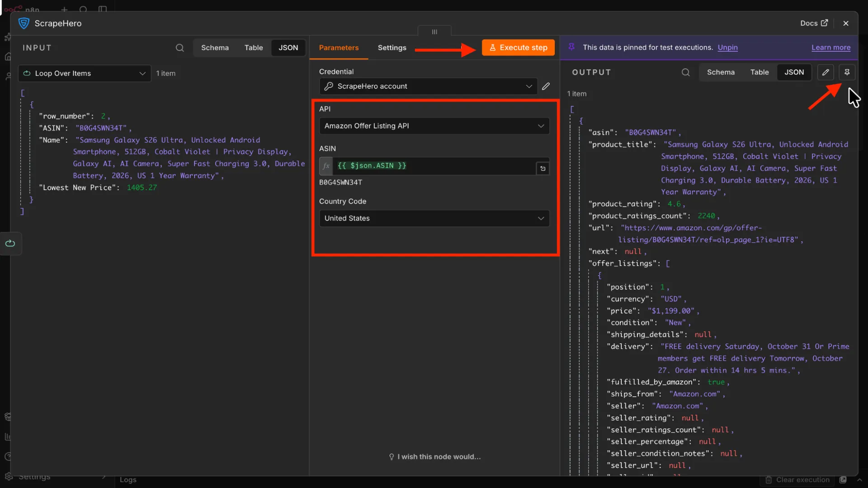Edit ScrapeHero credential pencil icon
Screen dimensions: 868x488
point(546,86)
